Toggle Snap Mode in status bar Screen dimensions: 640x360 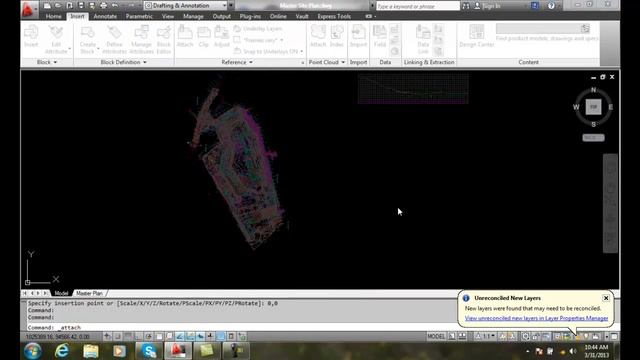tap(118, 336)
